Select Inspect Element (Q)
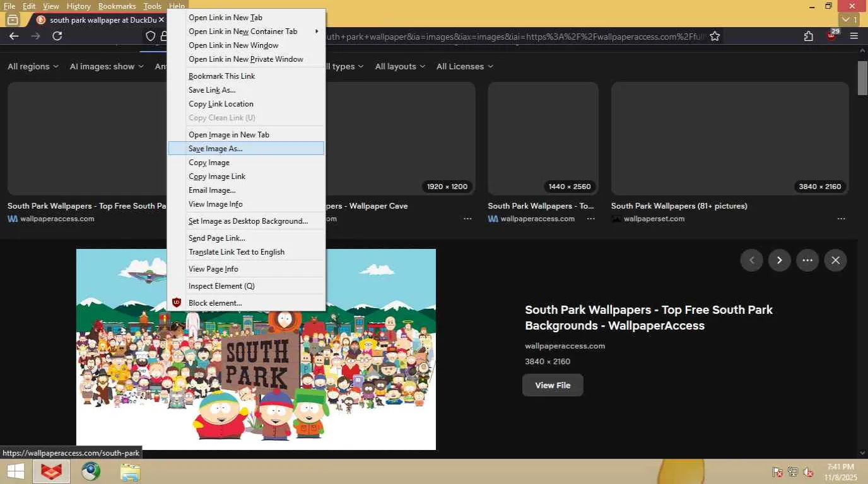 tap(246, 286)
